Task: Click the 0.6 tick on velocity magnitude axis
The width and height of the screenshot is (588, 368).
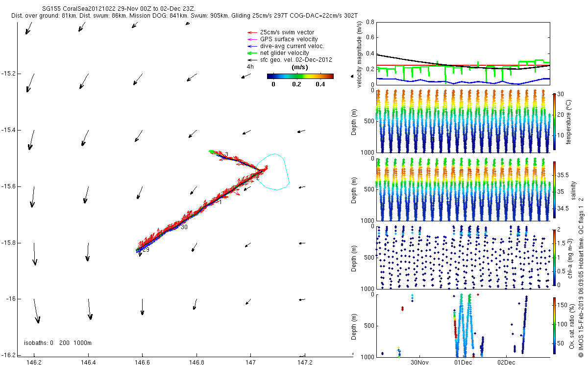Action: pos(371,38)
